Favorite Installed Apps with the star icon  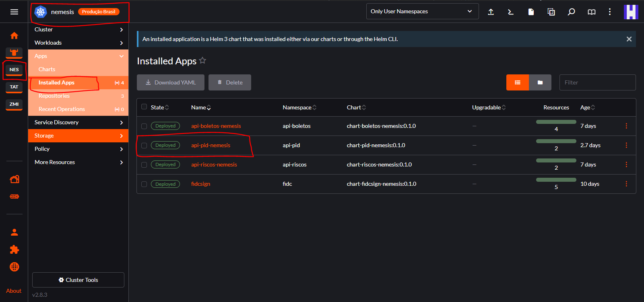(x=202, y=61)
